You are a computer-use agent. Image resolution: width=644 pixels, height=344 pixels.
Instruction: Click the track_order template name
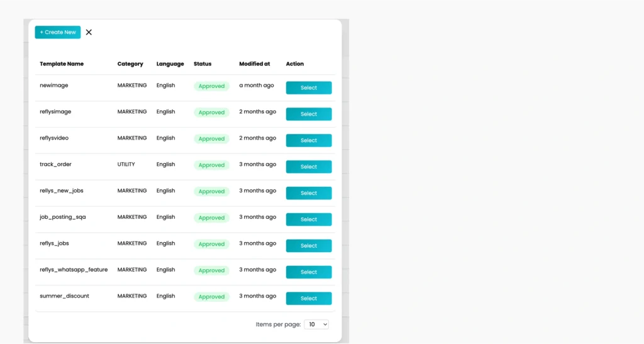pos(55,164)
